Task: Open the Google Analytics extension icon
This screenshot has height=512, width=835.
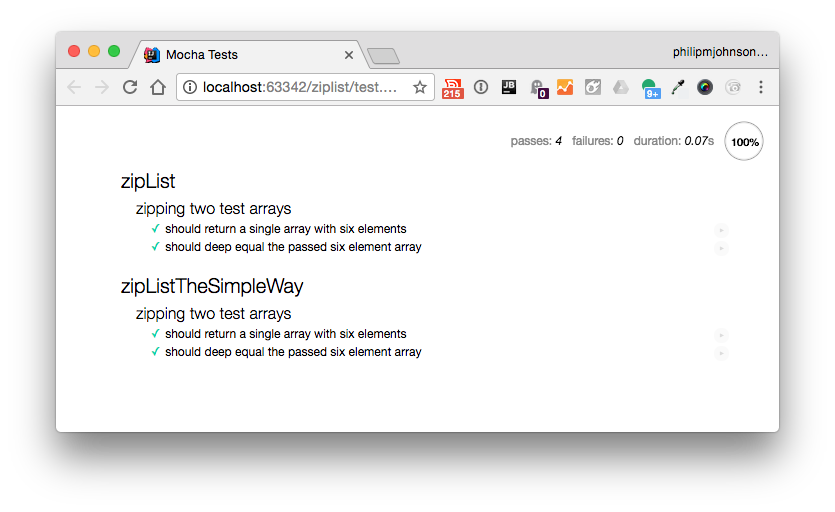Action: [x=565, y=87]
